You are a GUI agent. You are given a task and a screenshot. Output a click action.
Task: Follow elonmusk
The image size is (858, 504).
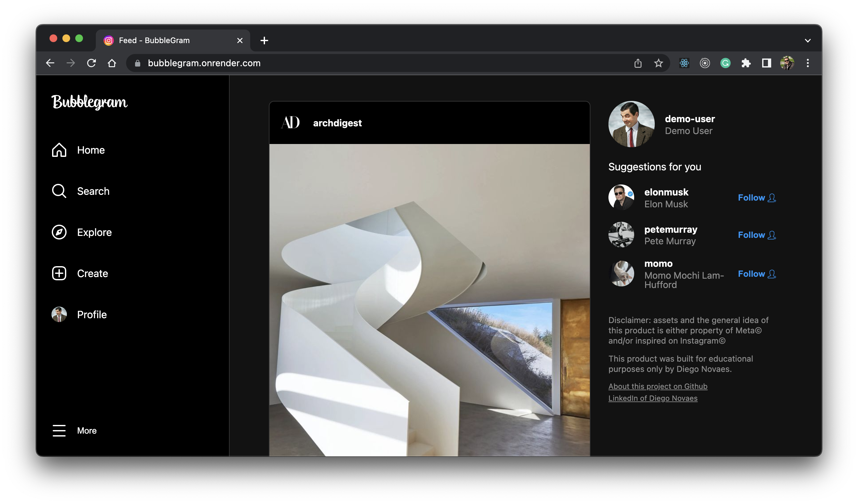pyautogui.click(x=757, y=197)
